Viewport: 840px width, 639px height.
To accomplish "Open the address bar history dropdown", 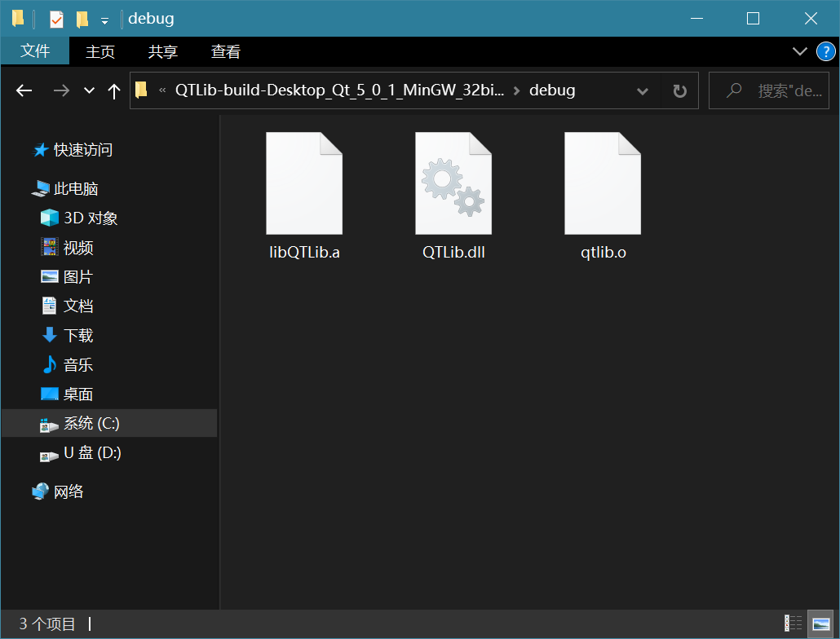I will click(642, 90).
